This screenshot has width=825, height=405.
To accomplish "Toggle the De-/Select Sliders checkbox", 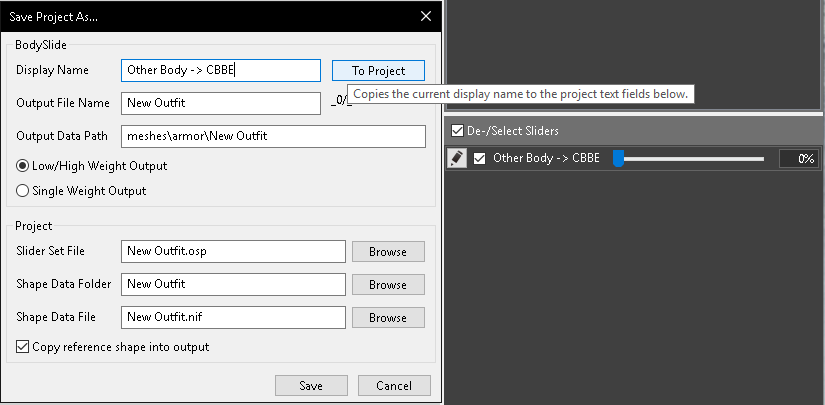I will point(457,130).
